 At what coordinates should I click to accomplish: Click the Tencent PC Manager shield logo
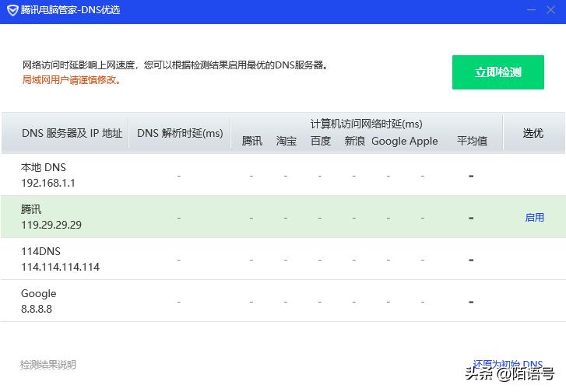[12, 10]
